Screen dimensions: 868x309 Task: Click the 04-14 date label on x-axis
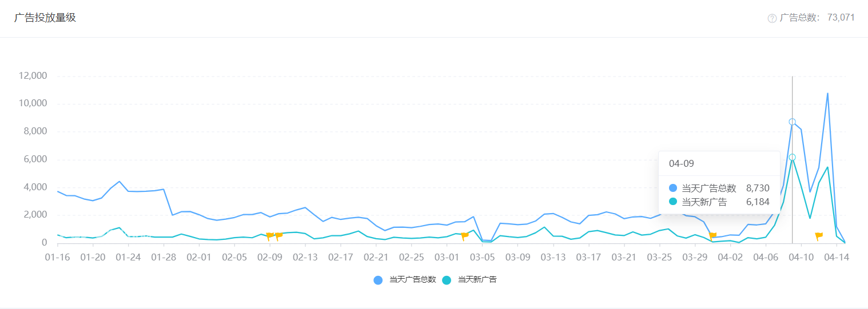(x=836, y=258)
